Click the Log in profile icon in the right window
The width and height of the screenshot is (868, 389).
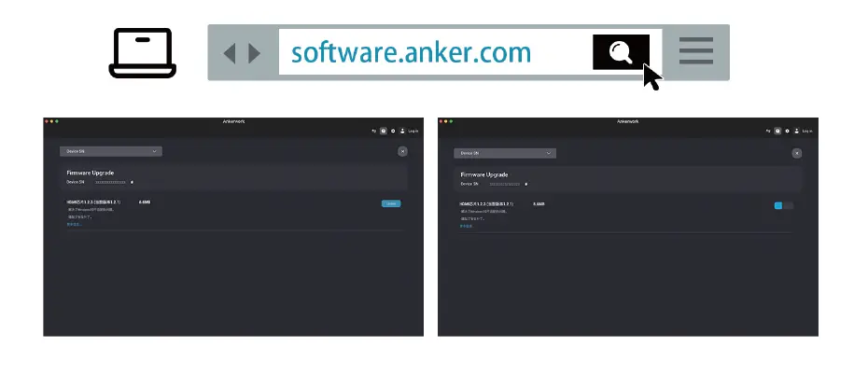[x=796, y=132]
